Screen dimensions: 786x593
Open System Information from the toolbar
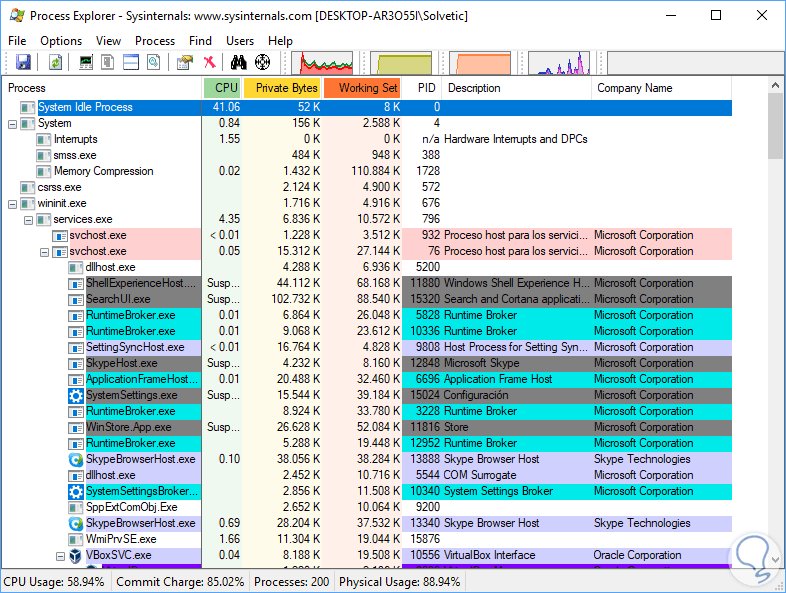(86, 63)
